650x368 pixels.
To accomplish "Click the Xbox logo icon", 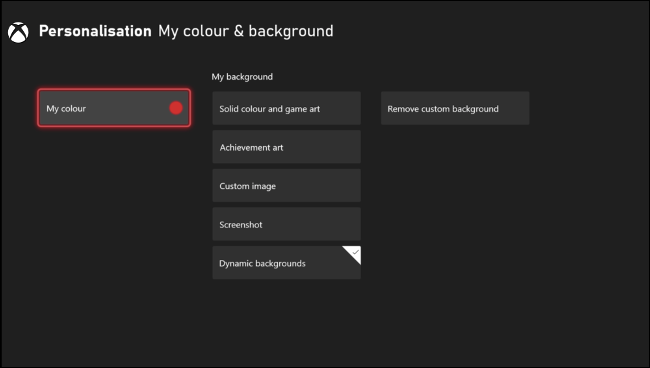I will click(x=18, y=32).
